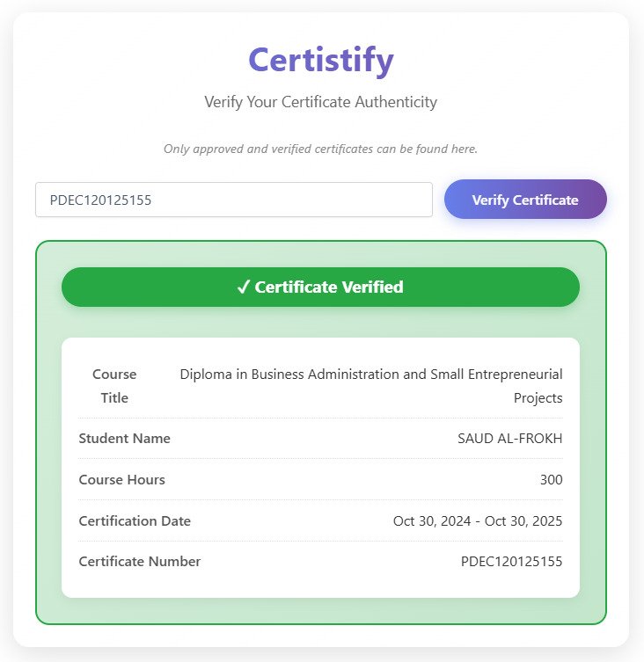Viewport: 644px width, 662px height.
Task: Click the word Title under Course label
Action: [x=114, y=398]
